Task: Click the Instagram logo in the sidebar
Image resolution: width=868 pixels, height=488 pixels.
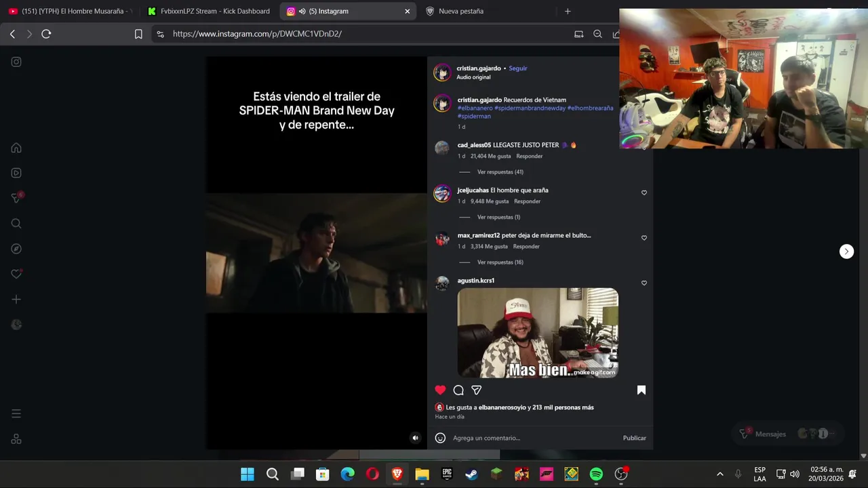Action: 16,62
